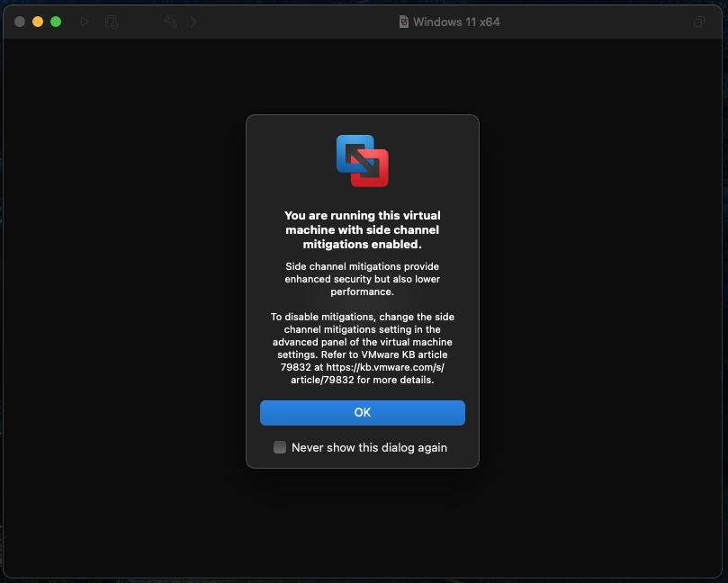The height and width of the screenshot is (583, 728).
Task: Click the gray close button of the window
Action: tap(20, 22)
